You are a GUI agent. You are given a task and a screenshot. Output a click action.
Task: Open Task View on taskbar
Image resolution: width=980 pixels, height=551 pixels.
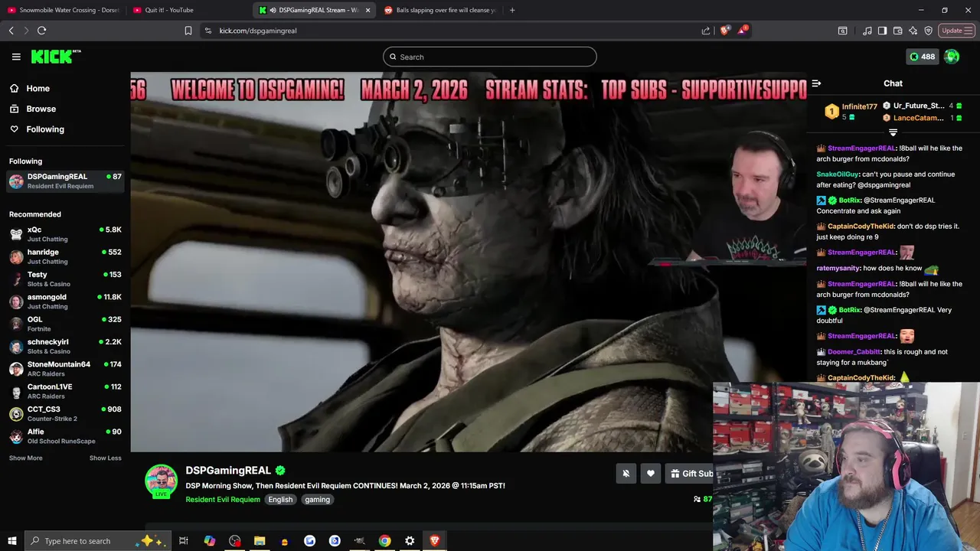coord(184,541)
